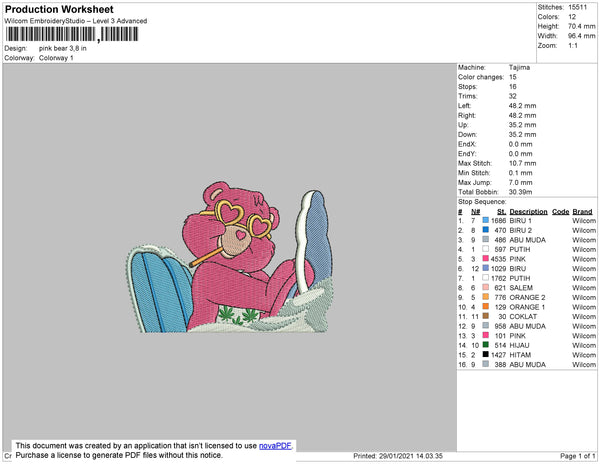Click the N# column header

click(475, 212)
